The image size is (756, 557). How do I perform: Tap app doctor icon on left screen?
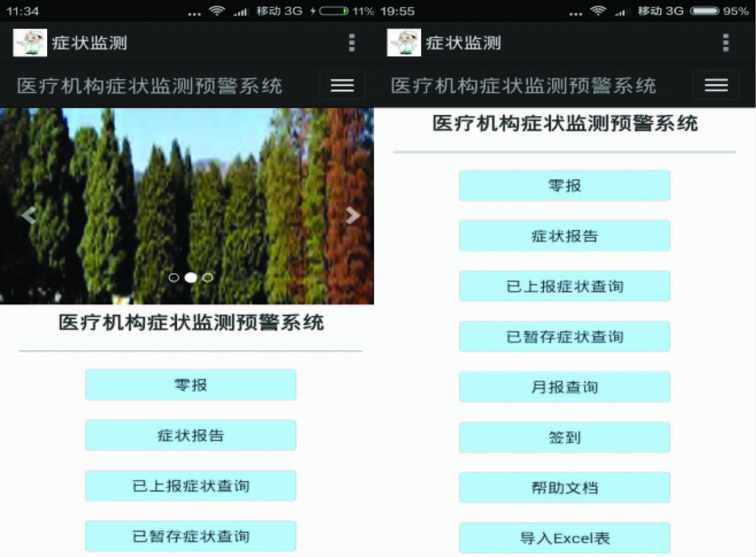pyautogui.click(x=30, y=43)
